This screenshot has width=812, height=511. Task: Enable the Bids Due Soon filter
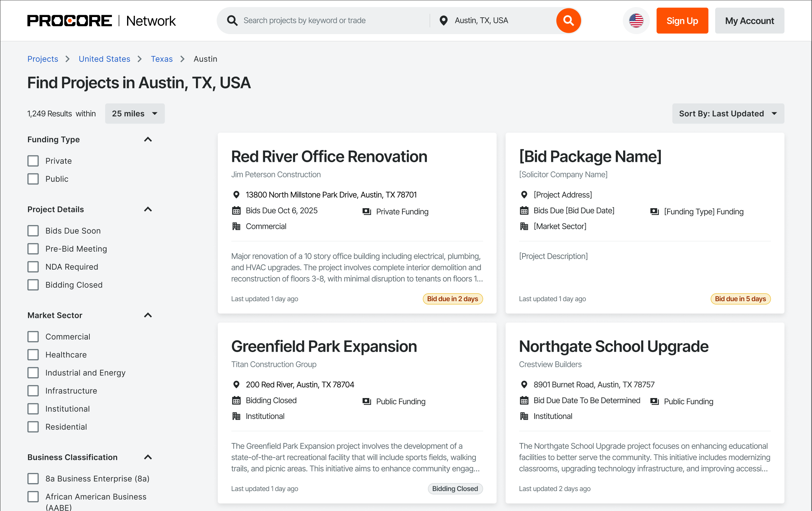click(33, 231)
